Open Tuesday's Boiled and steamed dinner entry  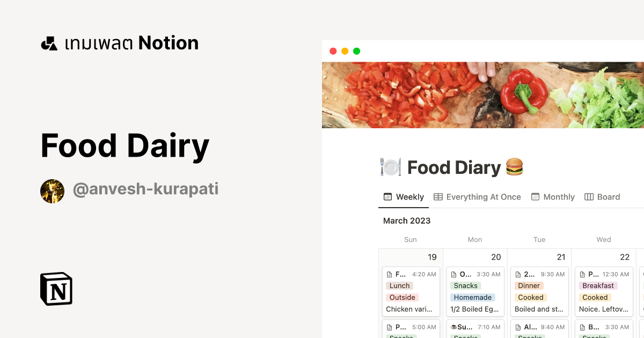click(539, 309)
